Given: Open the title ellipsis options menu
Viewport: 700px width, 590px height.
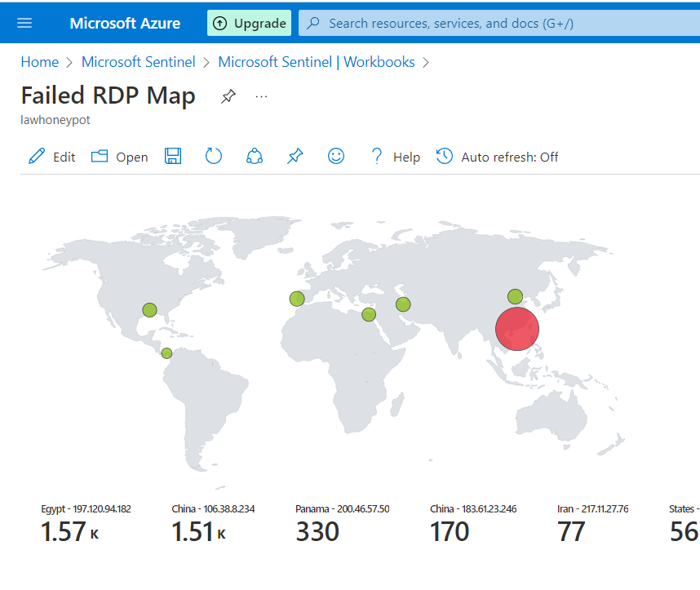Looking at the screenshot, I should 261,96.
